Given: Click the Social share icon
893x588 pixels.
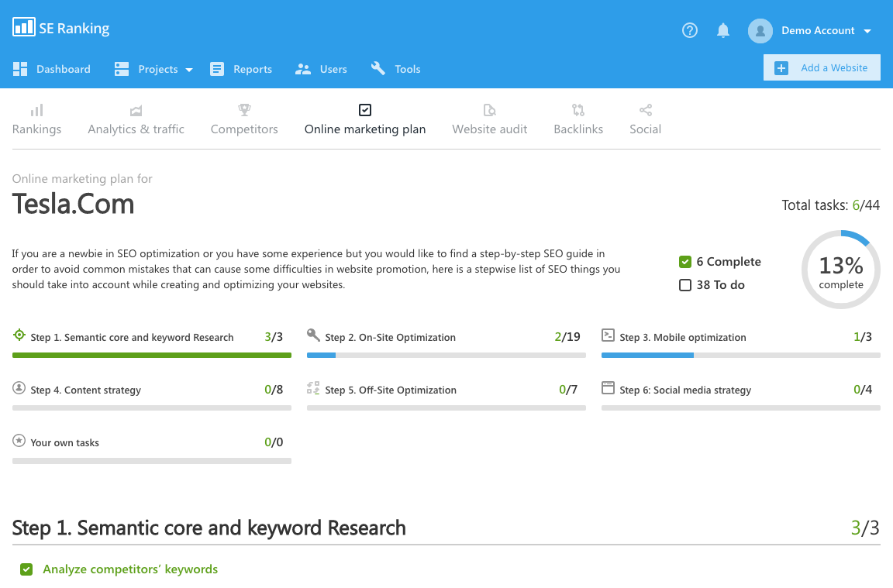Looking at the screenshot, I should pyautogui.click(x=645, y=110).
